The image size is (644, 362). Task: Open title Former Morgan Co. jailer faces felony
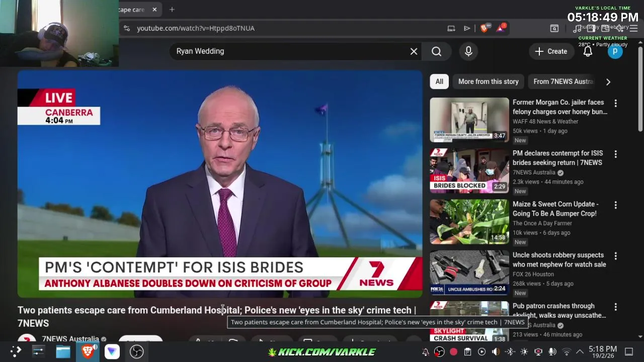click(559, 107)
